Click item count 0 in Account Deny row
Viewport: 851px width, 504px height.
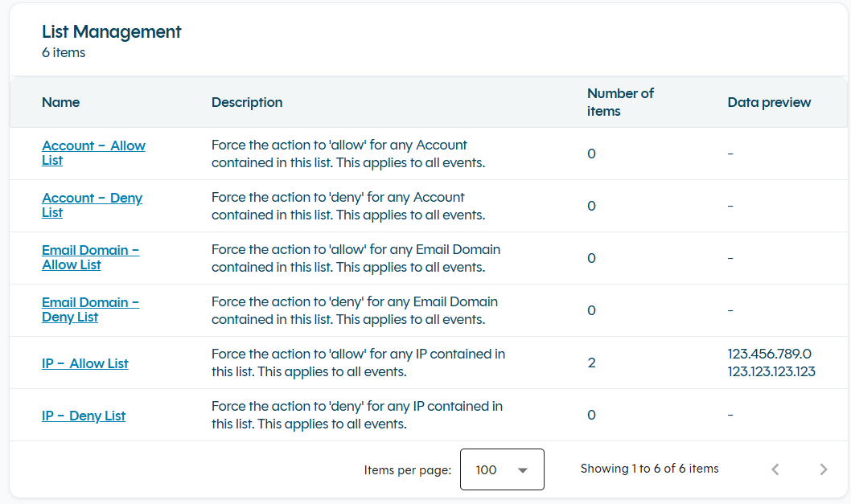point(591,206)
